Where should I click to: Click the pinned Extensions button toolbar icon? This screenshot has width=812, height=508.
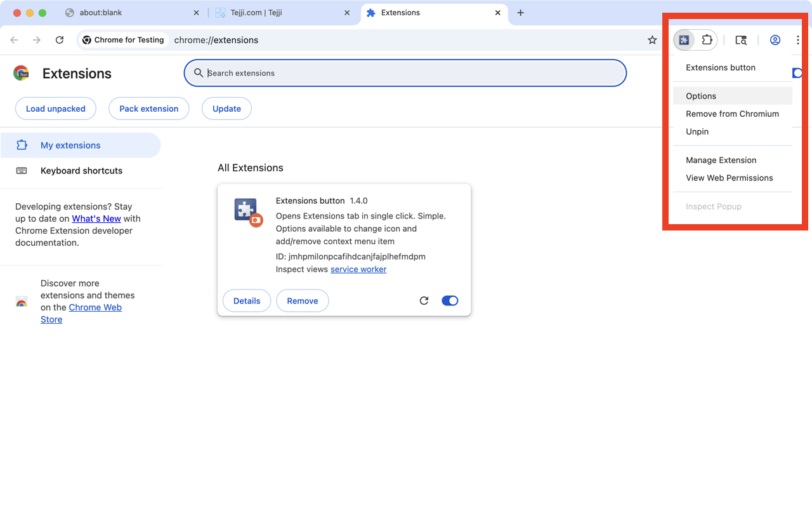click(683, 39)
